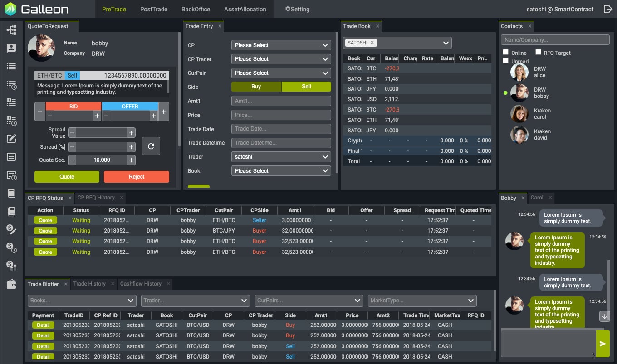The height and width of the screenshot is (364, 617).
Task: Open the wallet icon in left sidebar
Action: coord(11,284)
